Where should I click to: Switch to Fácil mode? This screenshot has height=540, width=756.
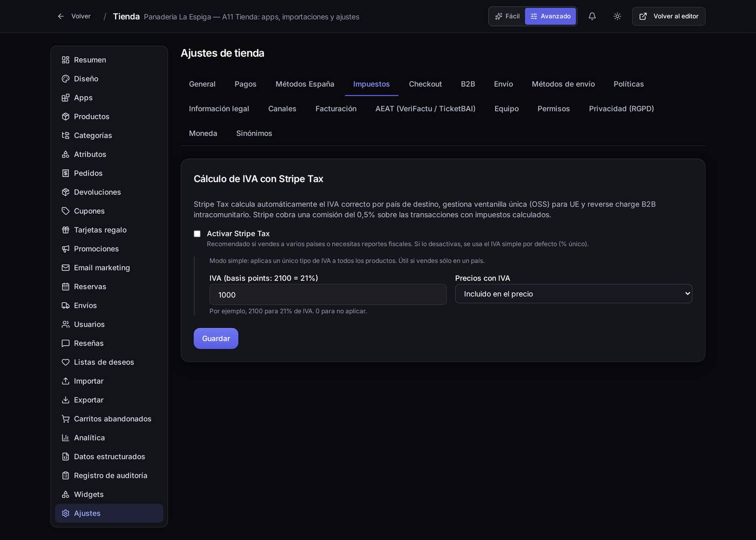508,16
